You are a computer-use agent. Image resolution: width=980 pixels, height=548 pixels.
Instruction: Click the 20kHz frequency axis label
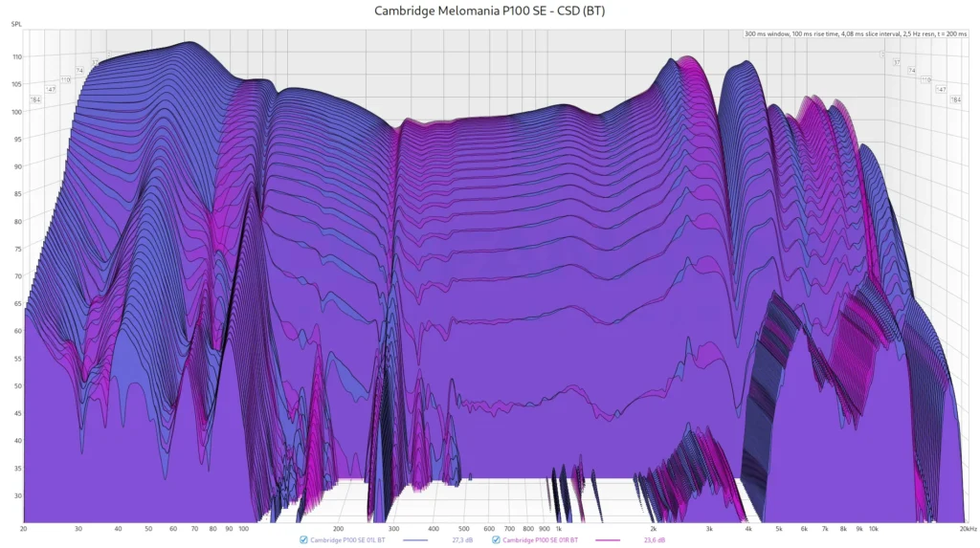[969, 529]
